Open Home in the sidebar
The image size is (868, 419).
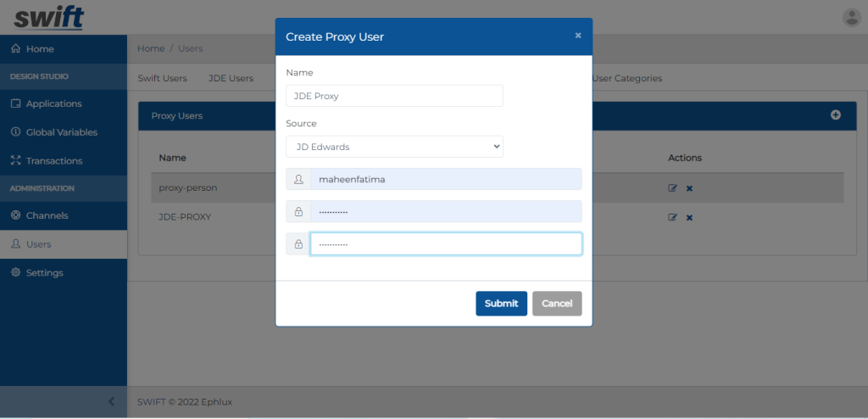(40, 49)
